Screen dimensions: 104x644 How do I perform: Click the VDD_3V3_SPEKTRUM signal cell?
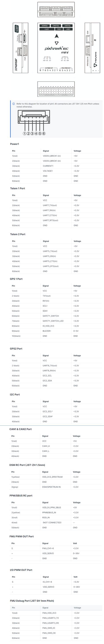[x=52, y=477]
